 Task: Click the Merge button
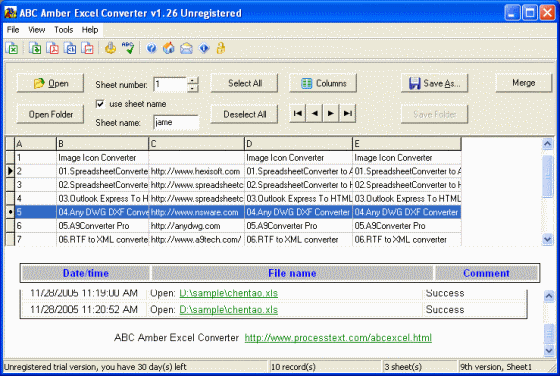(524, 83)
